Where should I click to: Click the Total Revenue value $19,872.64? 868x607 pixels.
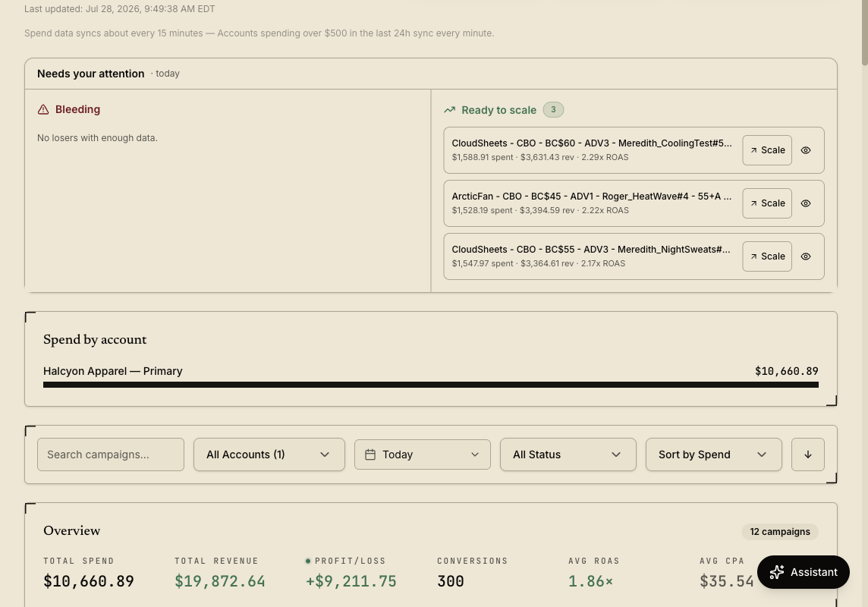tap(220, 581)
